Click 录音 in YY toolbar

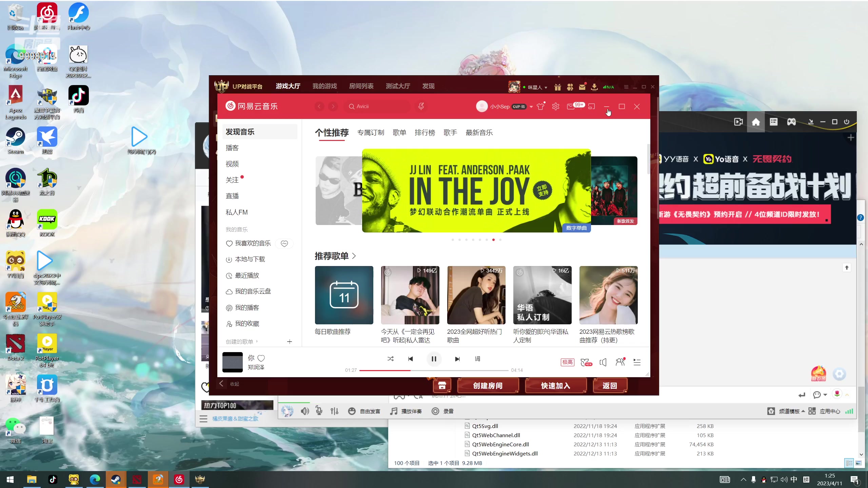click(x=442, y=411)
